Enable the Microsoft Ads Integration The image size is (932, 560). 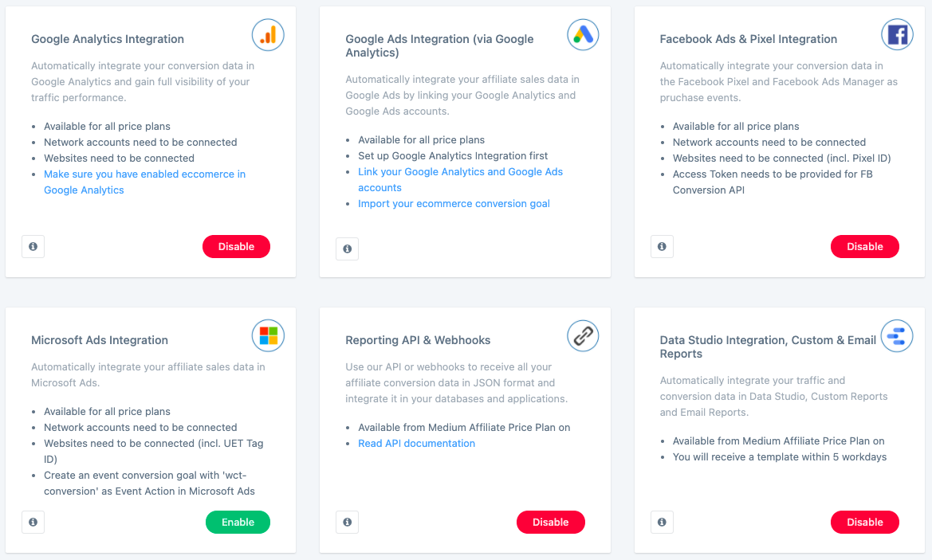pyautogui.click(x=238, y=523)
